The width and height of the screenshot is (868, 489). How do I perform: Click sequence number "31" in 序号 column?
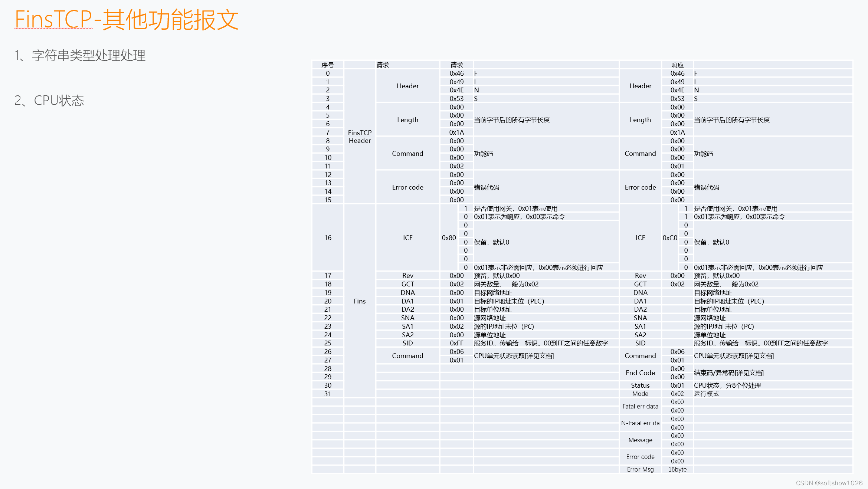pyautogui.click(x=328, y=394)
